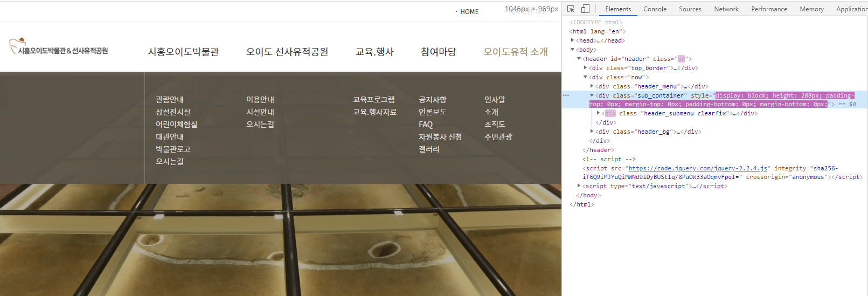Toggle the device toolbar icon
Viewport: 868px width, 296px height.
pos(585,9)
